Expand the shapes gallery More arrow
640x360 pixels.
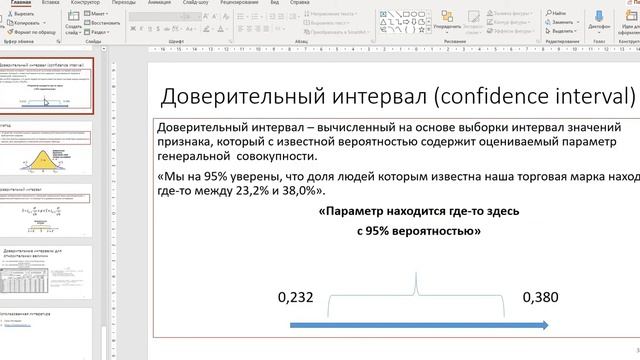point(429,30)
